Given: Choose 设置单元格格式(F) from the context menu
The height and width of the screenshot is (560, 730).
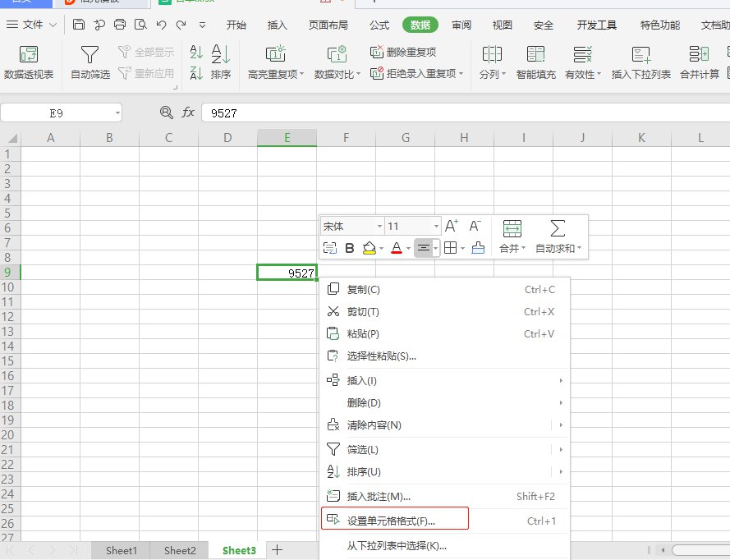Looking at the screenshot, I should (444, 521).
